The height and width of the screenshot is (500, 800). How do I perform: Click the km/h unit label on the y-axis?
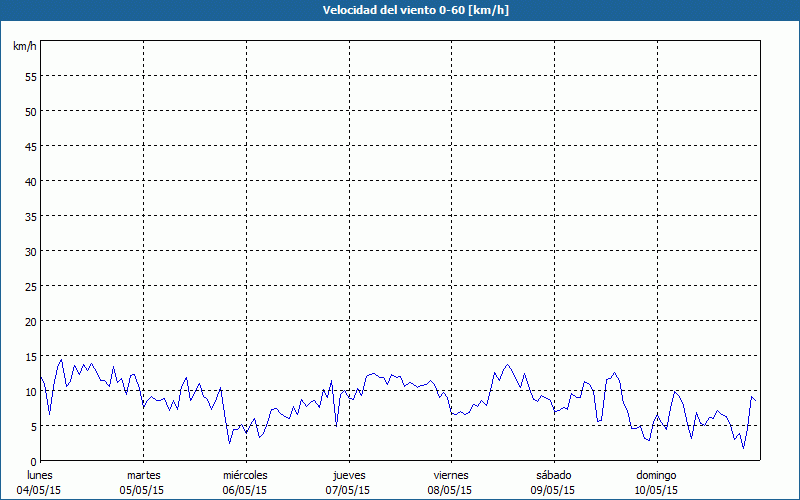[25, 47]
